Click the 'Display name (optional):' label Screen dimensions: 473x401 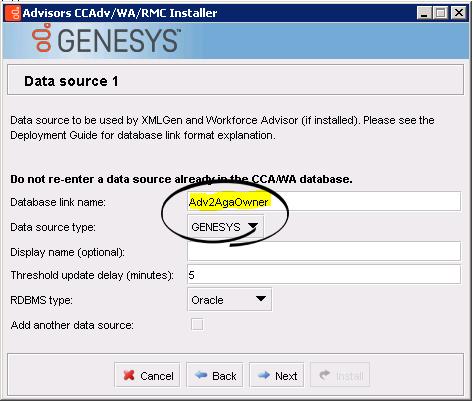[67, 252]
